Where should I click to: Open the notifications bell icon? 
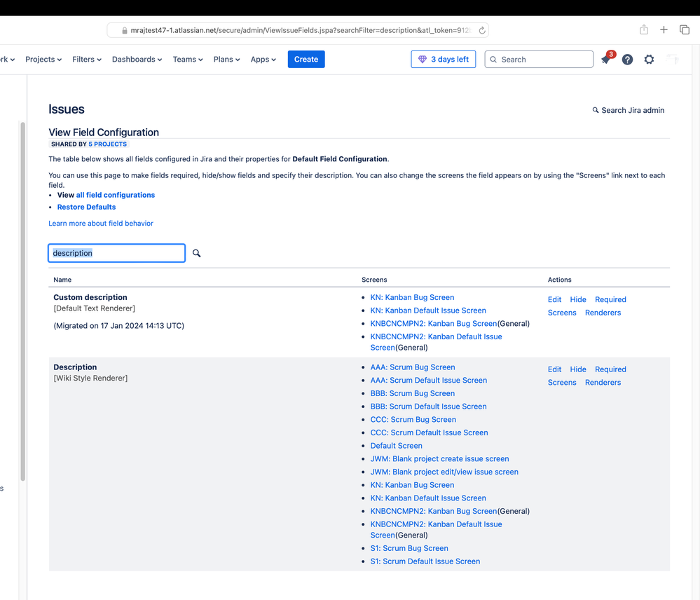(x=606, y=60)
